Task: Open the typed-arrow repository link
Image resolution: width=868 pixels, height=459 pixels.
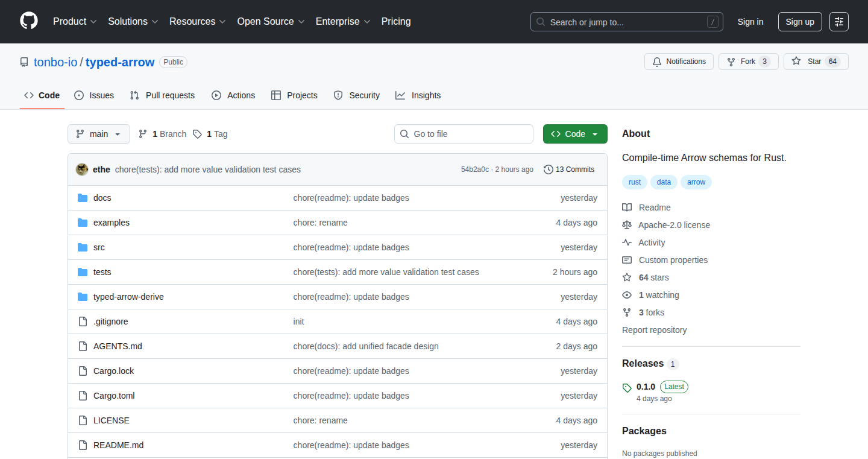Action: click(120, 62)
